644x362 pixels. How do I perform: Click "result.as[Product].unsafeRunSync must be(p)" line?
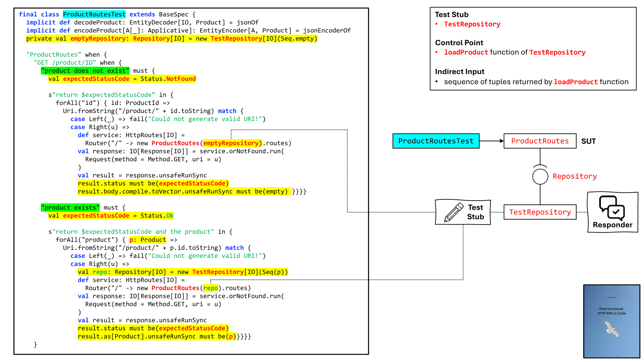[x=157, y=336]
